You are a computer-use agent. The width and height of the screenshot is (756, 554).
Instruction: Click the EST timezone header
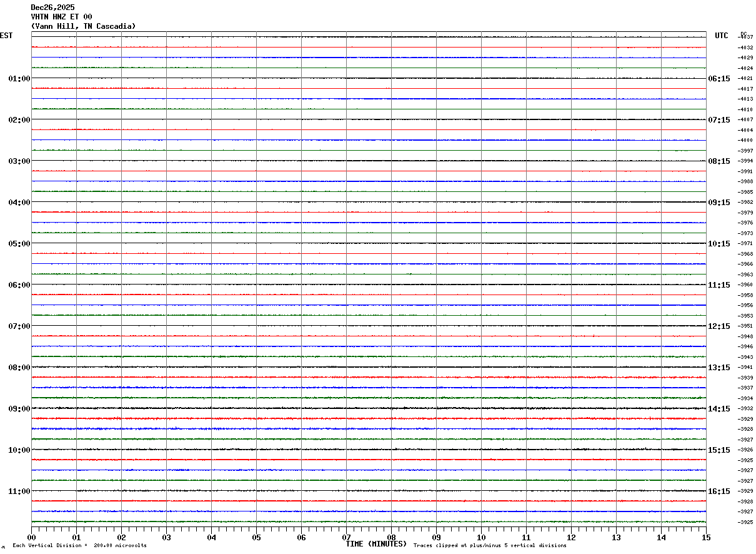[6, 36]
